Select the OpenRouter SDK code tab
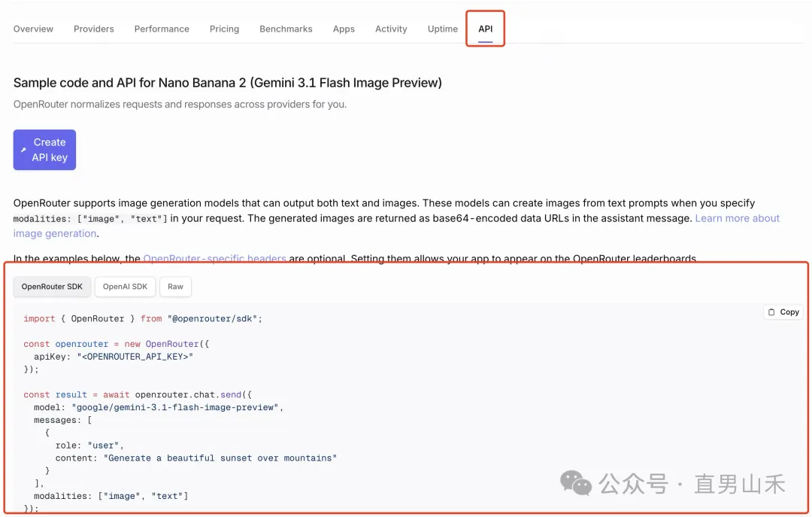This screenshot has height=517, width=812. [52, 287]
